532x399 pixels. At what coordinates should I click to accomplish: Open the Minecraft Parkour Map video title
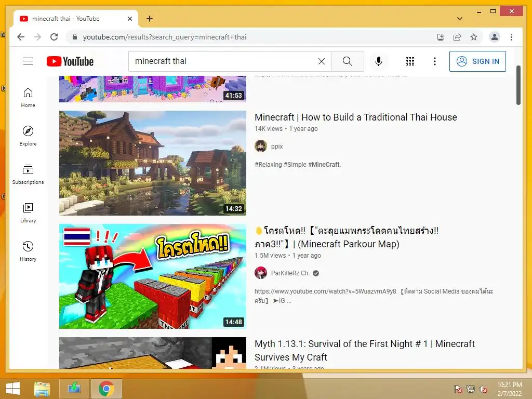pos(347,237)
